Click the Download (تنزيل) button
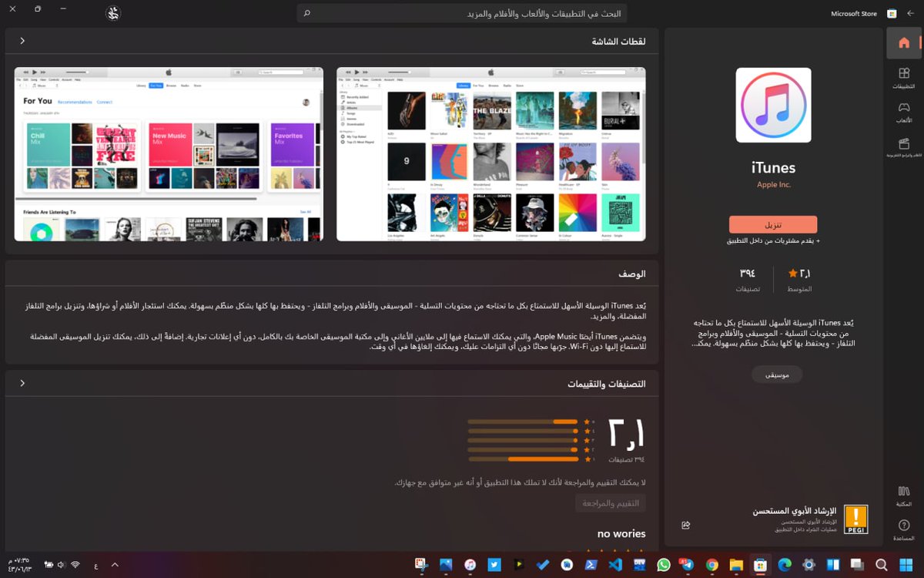 pyautogui.click(x=773, y=224)
